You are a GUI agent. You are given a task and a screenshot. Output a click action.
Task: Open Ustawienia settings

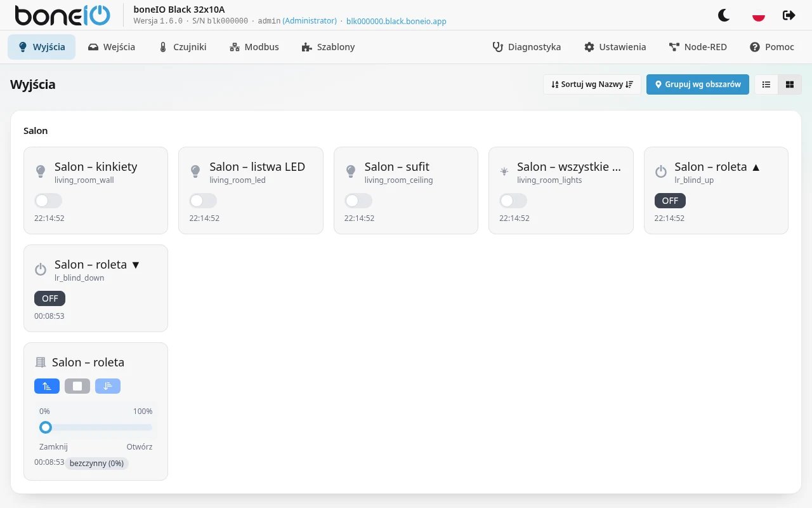(615, 47)
